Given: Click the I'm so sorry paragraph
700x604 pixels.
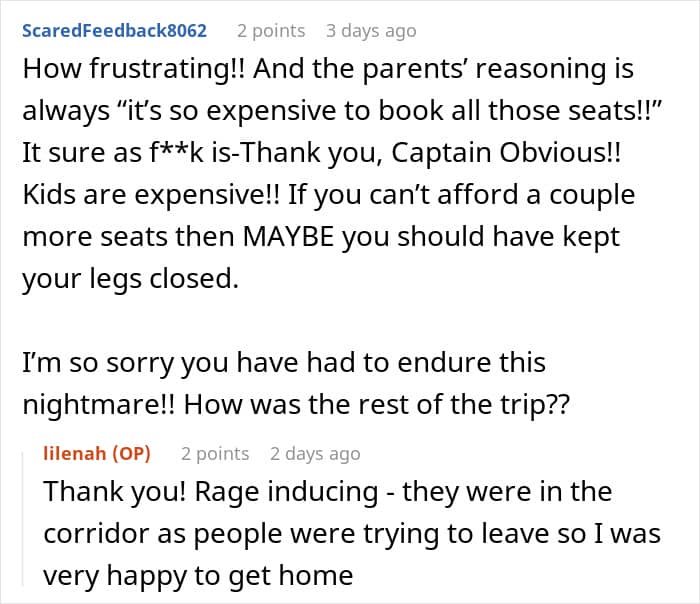Looking at the screenshot, I should (296, 383).
